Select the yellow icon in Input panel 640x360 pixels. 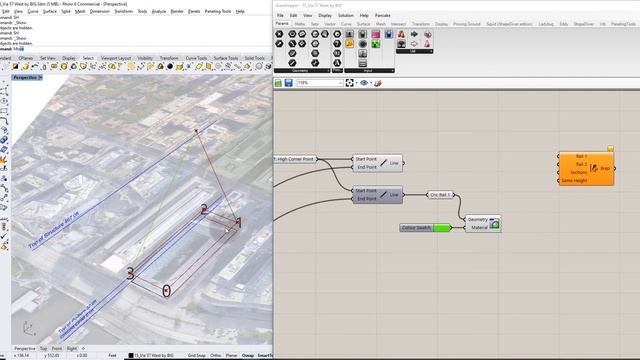pyautogui.click(x=350, y=44)
